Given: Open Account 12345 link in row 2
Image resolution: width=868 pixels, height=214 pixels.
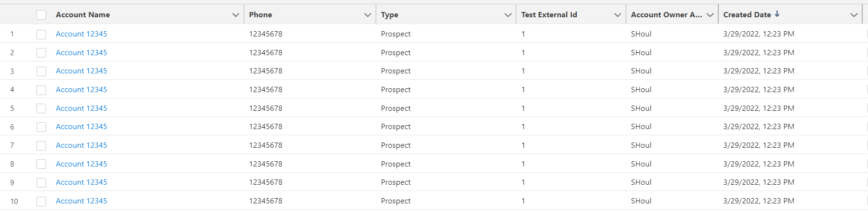Looking at the screenshot, I should (x=82, y=52).
